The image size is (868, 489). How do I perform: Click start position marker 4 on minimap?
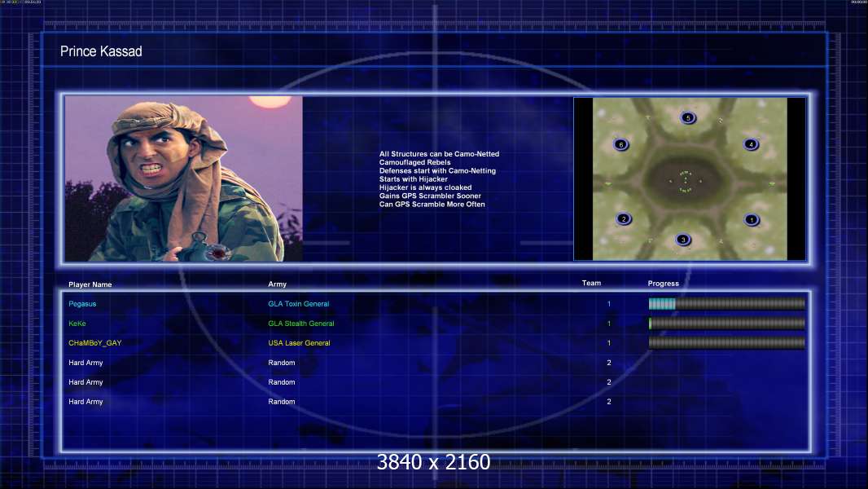tap(752, 144)
